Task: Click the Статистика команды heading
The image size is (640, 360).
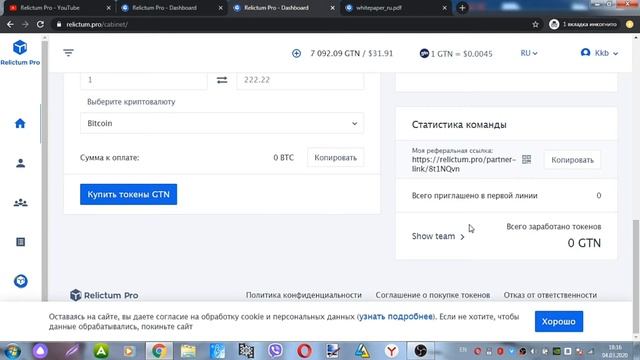Action: tap(459, 124)
